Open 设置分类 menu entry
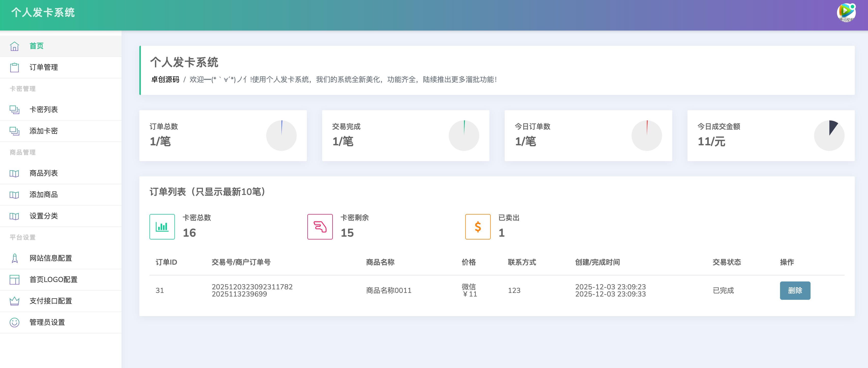This screenshot has width=868, height=368. pyautogui.click(x=61, y=216)
